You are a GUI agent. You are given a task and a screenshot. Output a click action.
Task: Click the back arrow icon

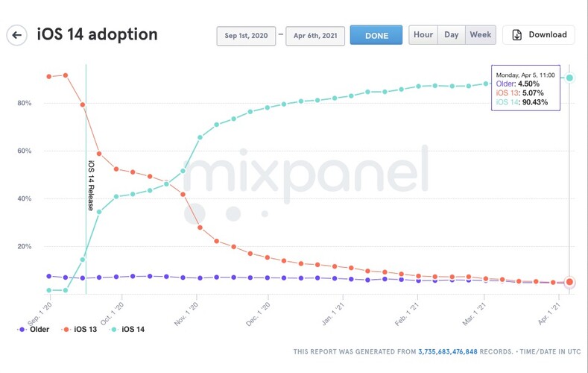pos(16,35)
